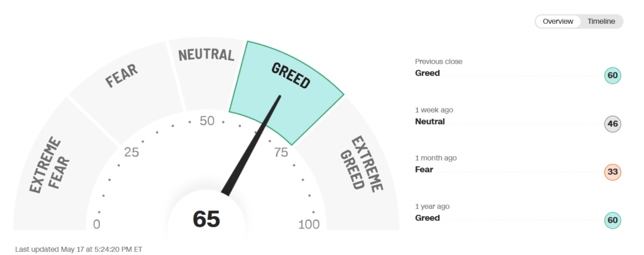The height and width of the screenshot is (255, 644).
Task: Click the Neutral gauge segment
Action: pos(206,70)
